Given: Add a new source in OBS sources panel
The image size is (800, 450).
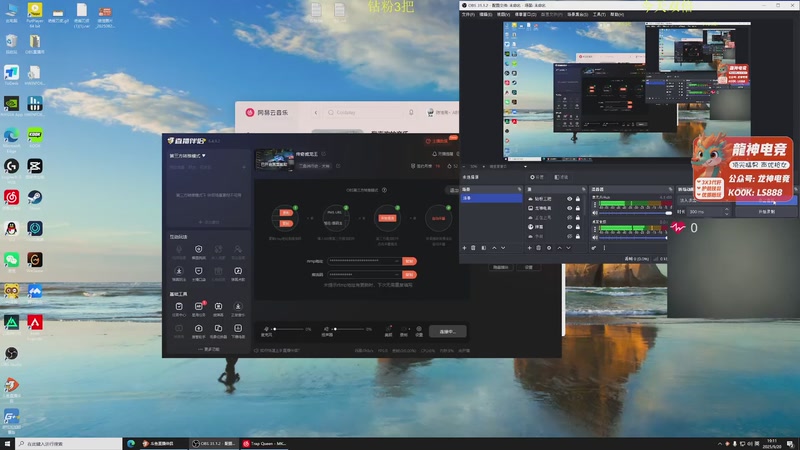Looking at the screenshot, I should coord(529,248).
